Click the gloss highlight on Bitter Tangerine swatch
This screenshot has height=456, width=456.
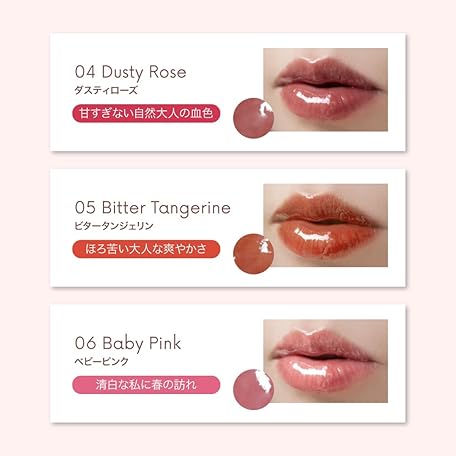point(265,246)
